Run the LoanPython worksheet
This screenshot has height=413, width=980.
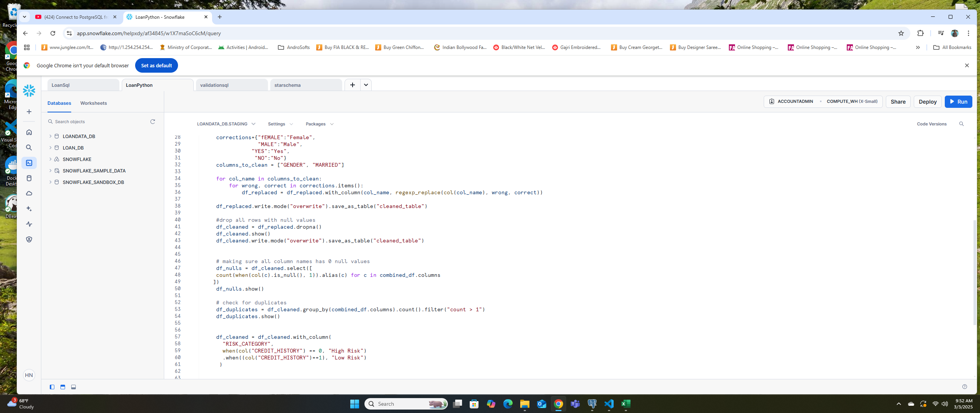(x=958, y=102)
